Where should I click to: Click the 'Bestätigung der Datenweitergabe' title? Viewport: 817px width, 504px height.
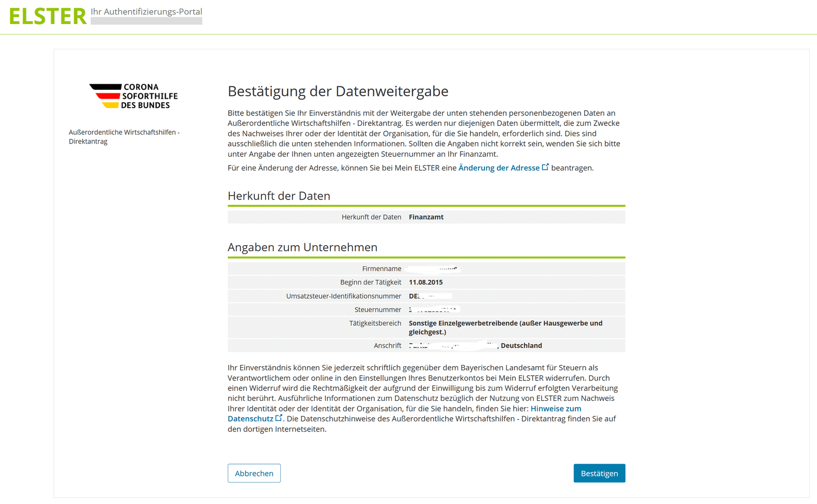click(x=338, y=91)
